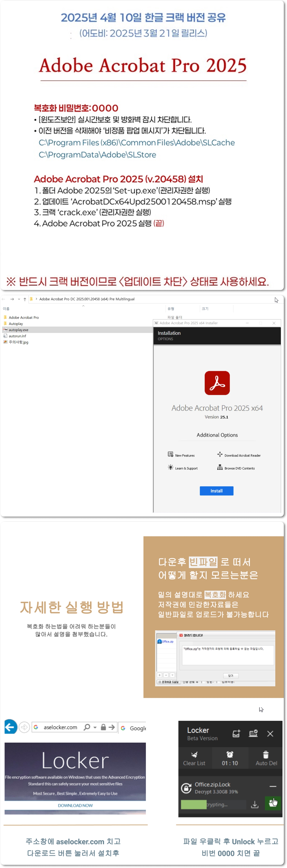Click the padlock security icon
The width and height of the screenshot is (287, 868).
pyautogui.click(x=103, y=727)
